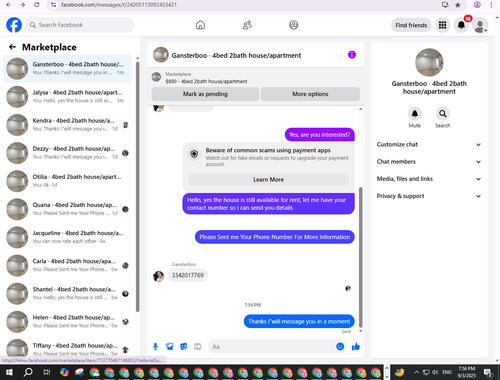500x380 pixels.
Task: Click Mark as pending button
Action: click(205, 94)
